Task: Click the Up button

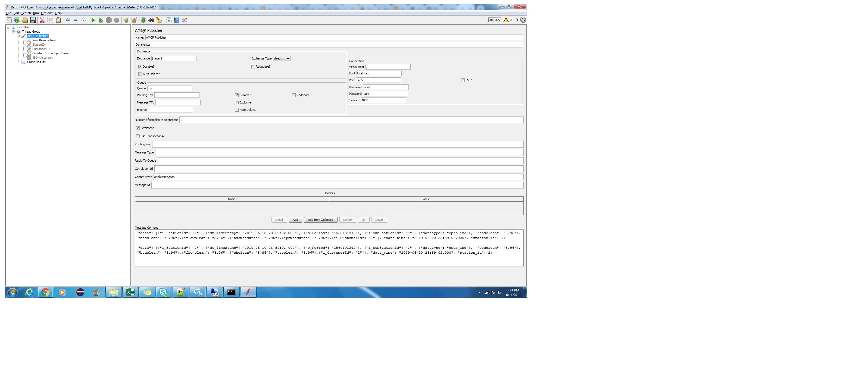Action: [x=364, y=220]
